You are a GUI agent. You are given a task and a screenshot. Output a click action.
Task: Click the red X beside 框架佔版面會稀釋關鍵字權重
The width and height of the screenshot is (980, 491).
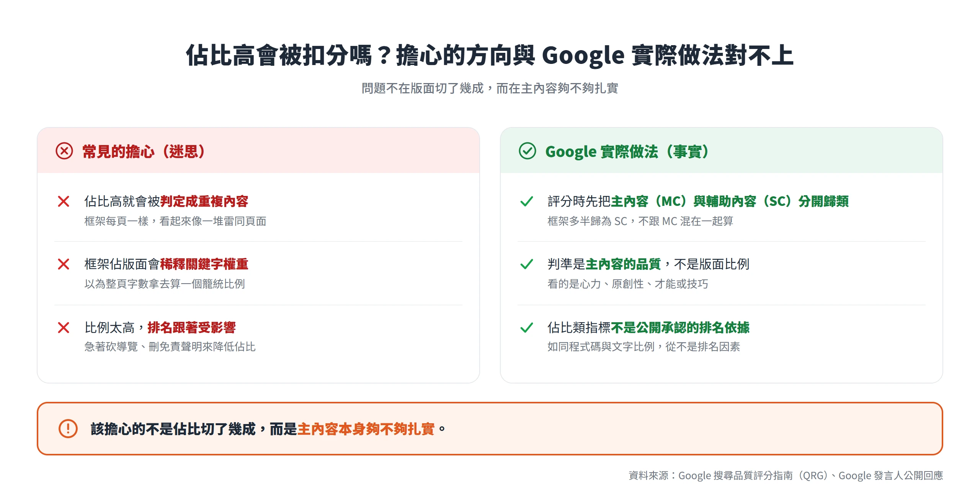[x=64, y=264]
